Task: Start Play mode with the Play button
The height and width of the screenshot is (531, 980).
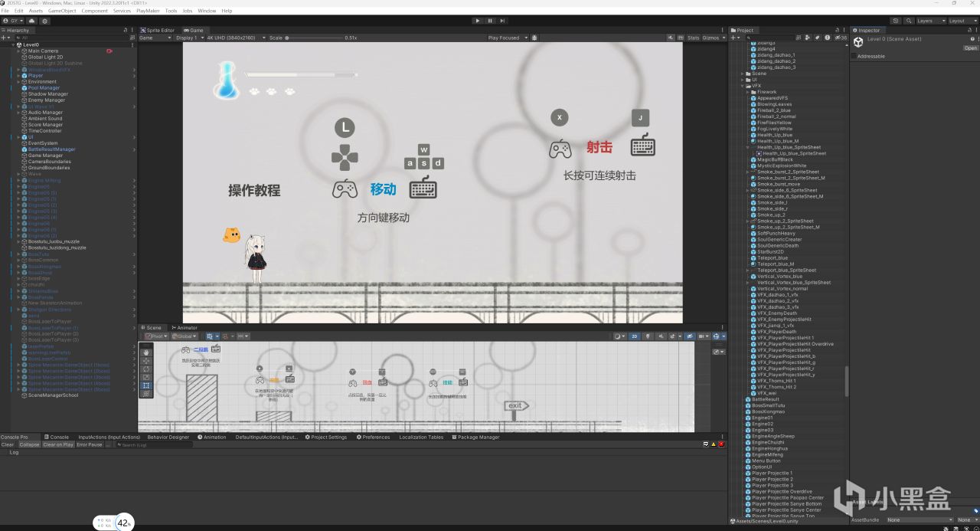Action: click(478, 21)
